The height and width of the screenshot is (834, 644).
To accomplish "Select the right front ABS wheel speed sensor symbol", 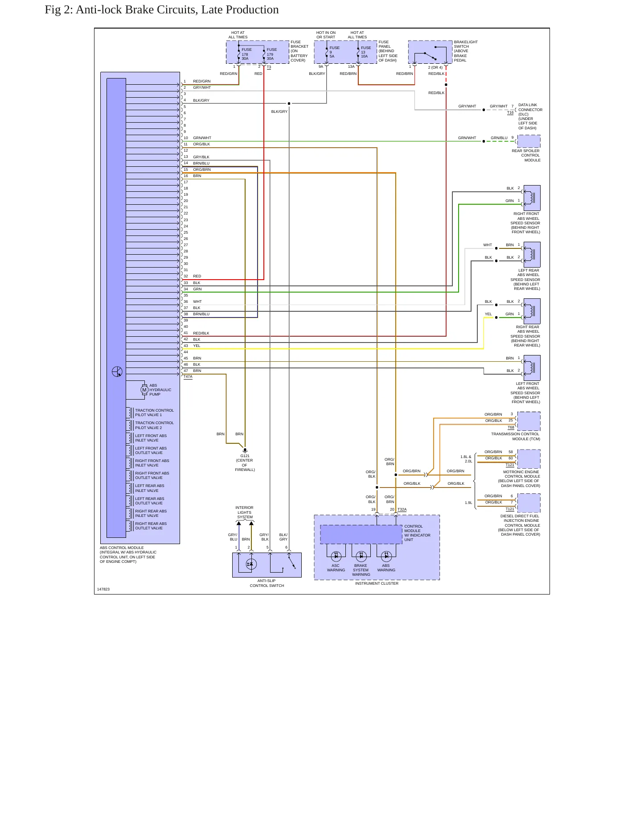I will [x=532, y=198].
